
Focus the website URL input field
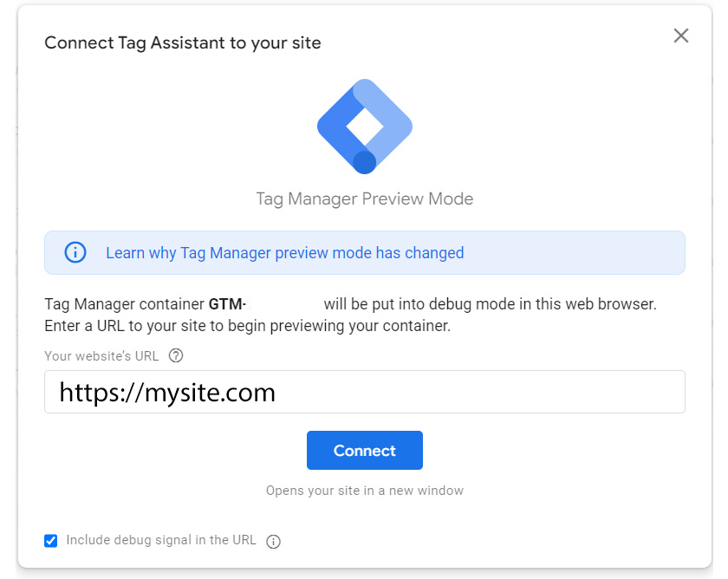[477, 393]
